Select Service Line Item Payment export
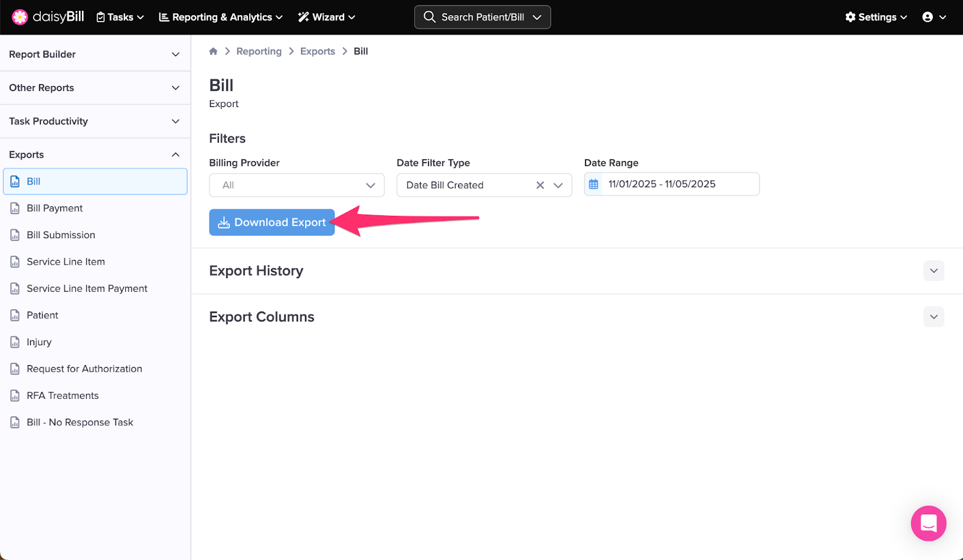The height and width of the screenshot is (560, 963). click(87, 289)
